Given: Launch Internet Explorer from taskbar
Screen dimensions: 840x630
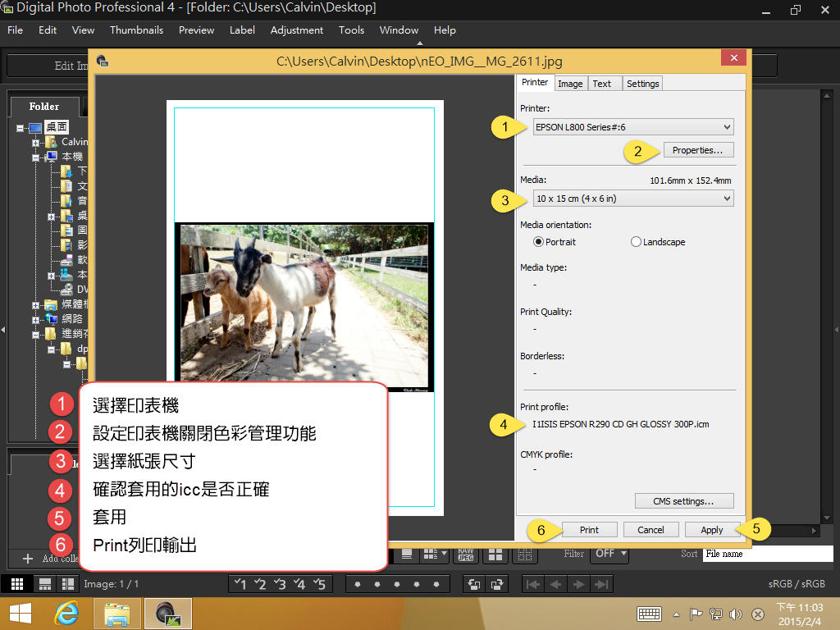Looking at the screenshot, I should click(66, 614).
